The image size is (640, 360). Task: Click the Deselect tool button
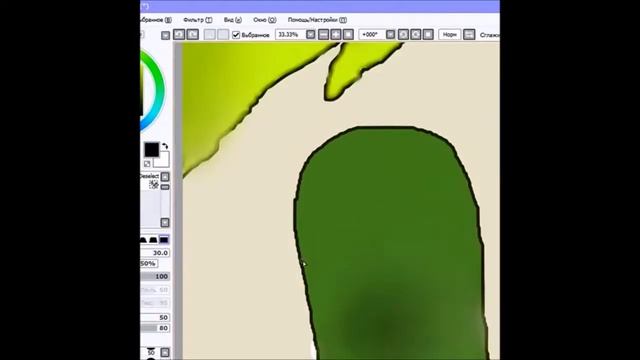149,176
